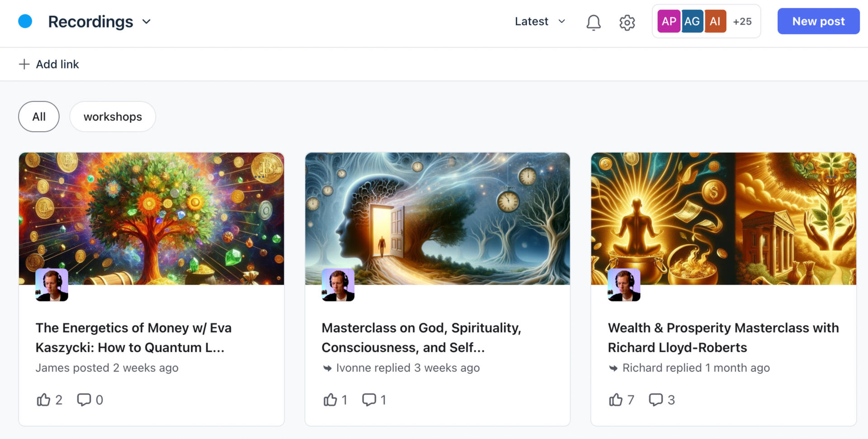Open the Latest sort dropdown

540,21
